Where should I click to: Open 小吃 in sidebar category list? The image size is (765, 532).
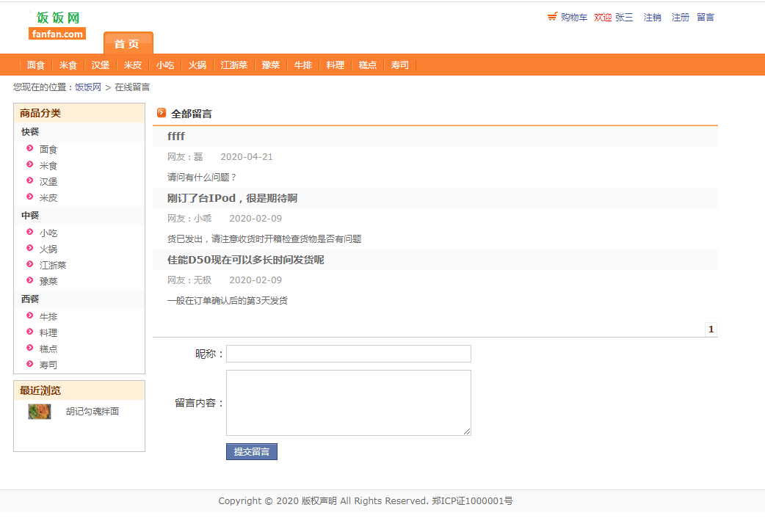pos(48,233)
